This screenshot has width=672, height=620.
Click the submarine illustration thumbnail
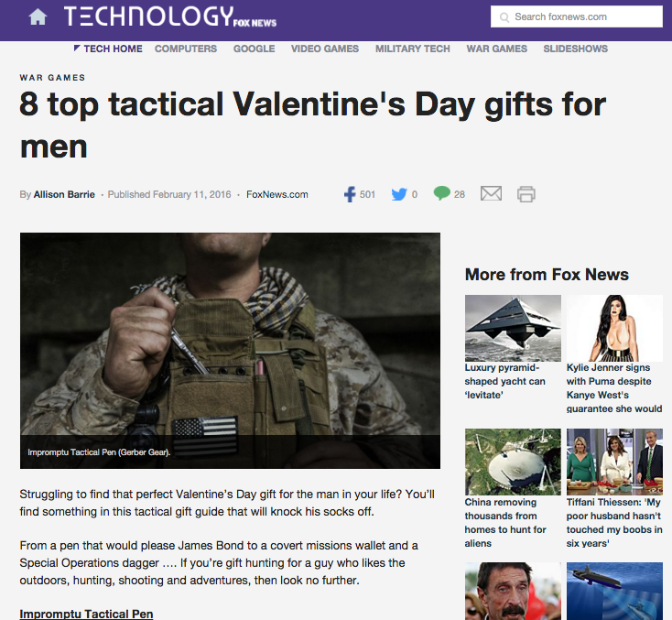[x=614, y=592]
